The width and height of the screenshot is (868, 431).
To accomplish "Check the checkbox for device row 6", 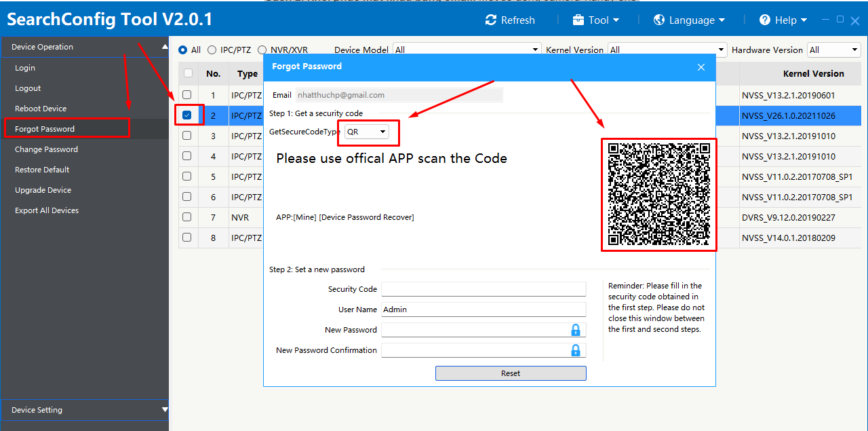I will [x=186, y=197].
